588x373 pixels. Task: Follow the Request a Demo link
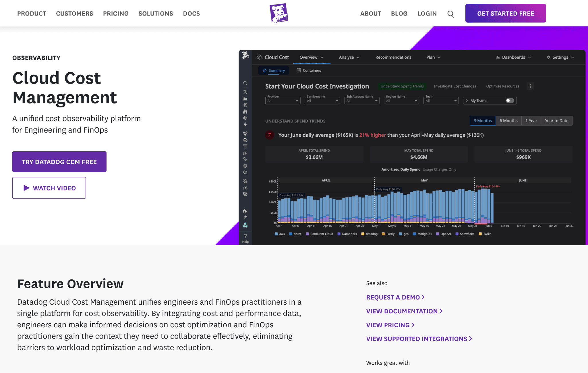[x=395, y=297]
